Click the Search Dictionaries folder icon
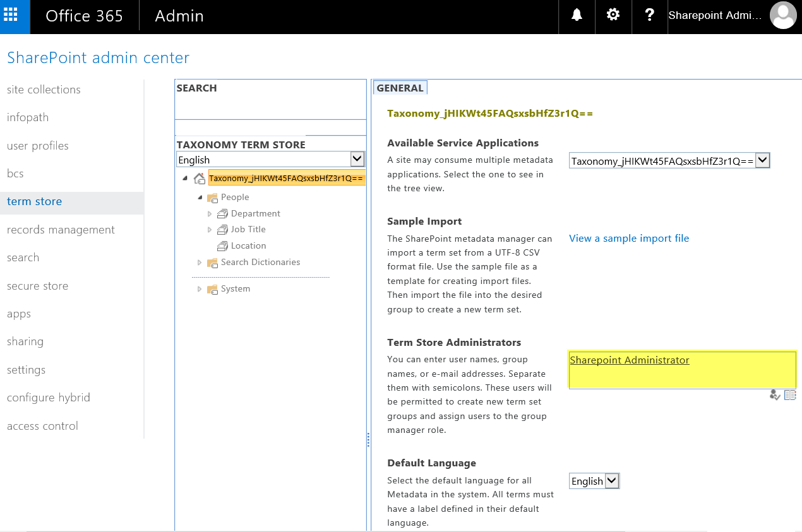Image resolution: width=802 pixels, height=532 pixels. coord(212,263)
